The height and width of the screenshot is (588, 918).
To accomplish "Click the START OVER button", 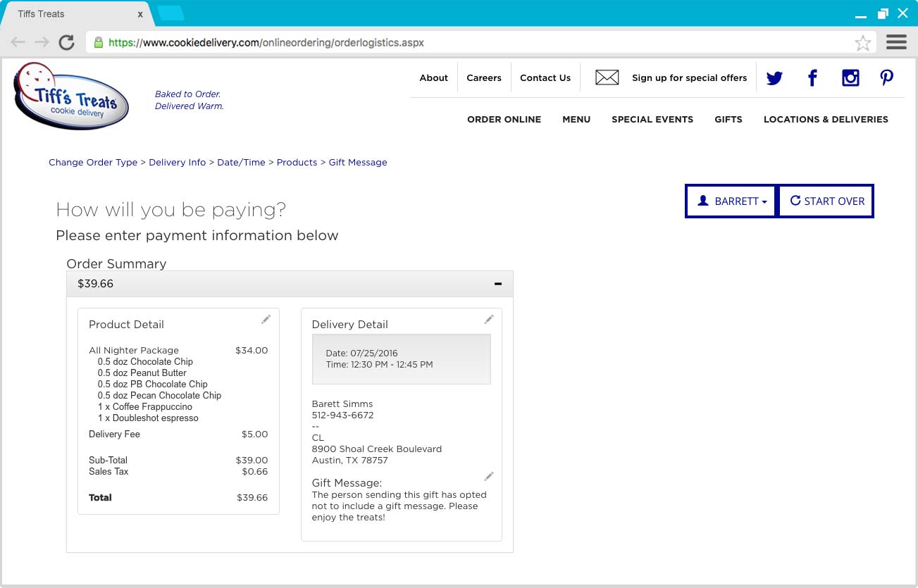I will coord(826,201).
